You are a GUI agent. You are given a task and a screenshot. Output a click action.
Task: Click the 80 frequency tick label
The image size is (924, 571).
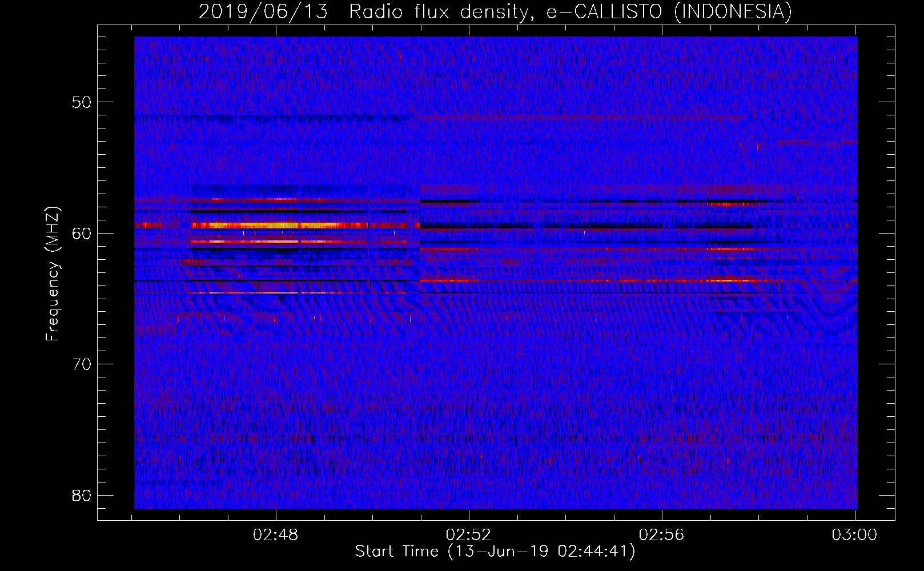tap(82, 495)
